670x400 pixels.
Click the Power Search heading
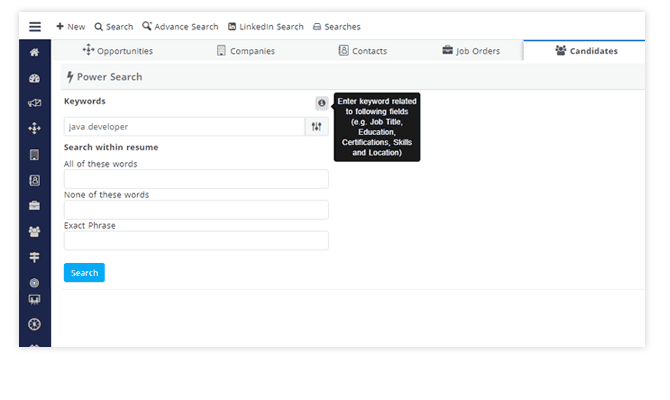click(105, 77)
